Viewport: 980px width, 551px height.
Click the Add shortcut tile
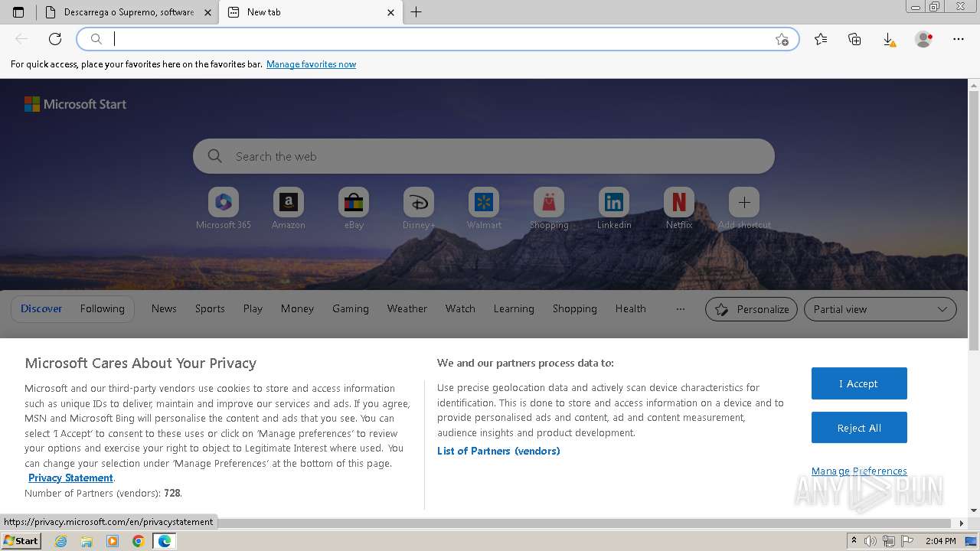pyautogui.click(x=744, y=208)
